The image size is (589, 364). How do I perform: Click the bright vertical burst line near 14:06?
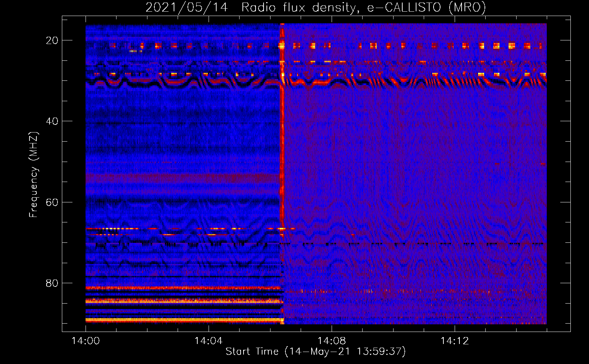281,174
